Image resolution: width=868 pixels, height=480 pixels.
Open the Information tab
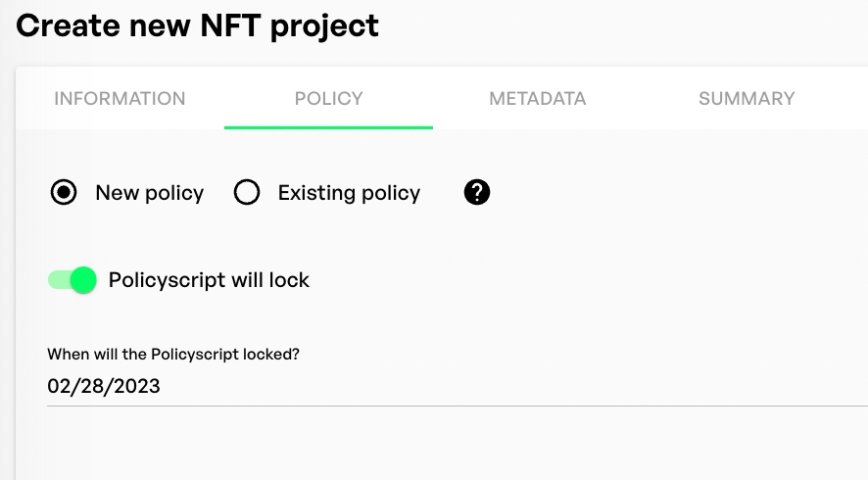coord(120,99)
